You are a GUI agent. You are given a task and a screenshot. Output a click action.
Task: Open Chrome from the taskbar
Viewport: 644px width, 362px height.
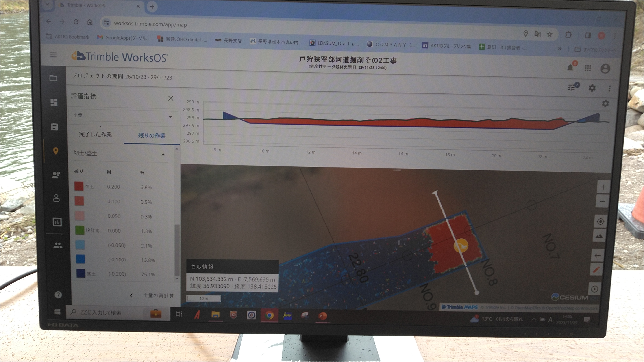click(x=269, y=316)
